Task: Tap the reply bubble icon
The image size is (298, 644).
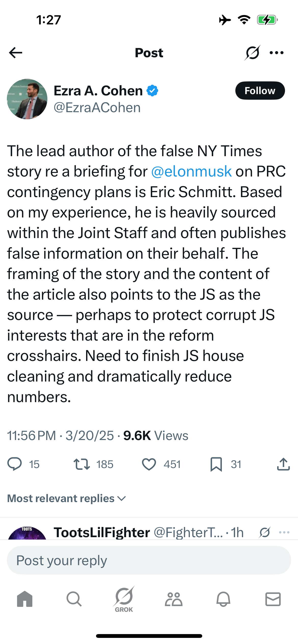Action: [x=15, y=464]
